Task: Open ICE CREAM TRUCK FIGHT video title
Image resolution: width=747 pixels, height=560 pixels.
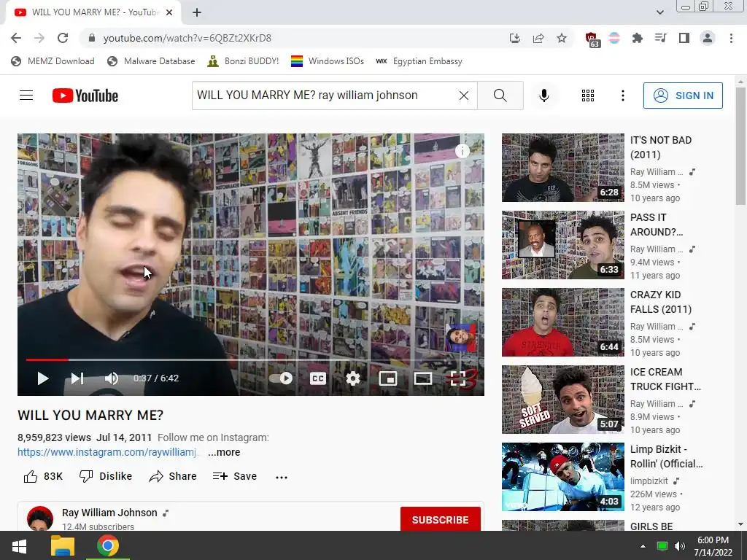Action: [x=665, y=379]
